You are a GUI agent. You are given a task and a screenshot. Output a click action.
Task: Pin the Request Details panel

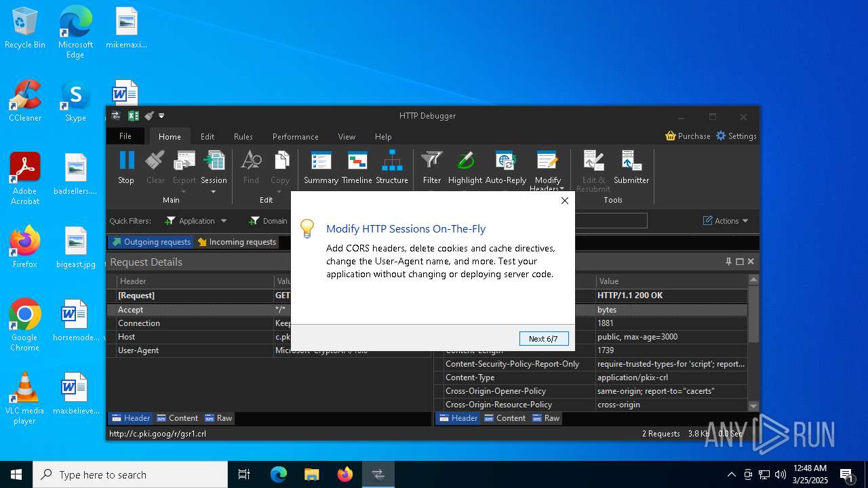pos(729,262)
